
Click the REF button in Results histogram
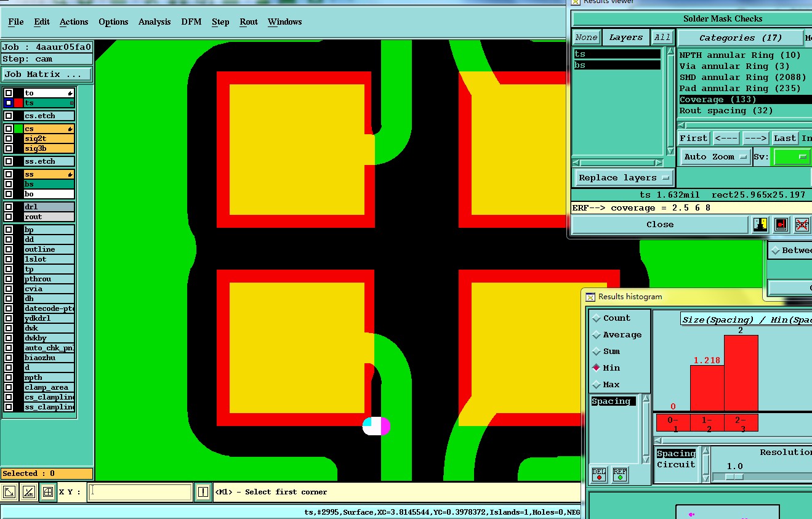tap(620, 474)
